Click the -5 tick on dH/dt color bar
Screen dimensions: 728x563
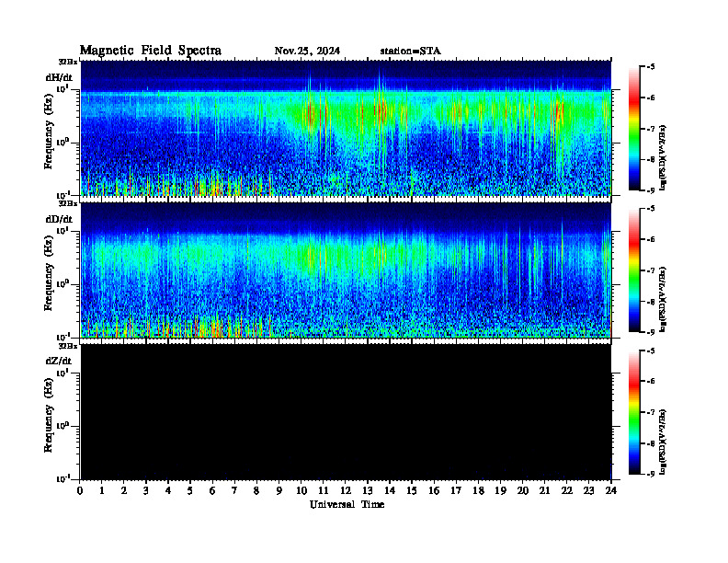tap(650, 67)
